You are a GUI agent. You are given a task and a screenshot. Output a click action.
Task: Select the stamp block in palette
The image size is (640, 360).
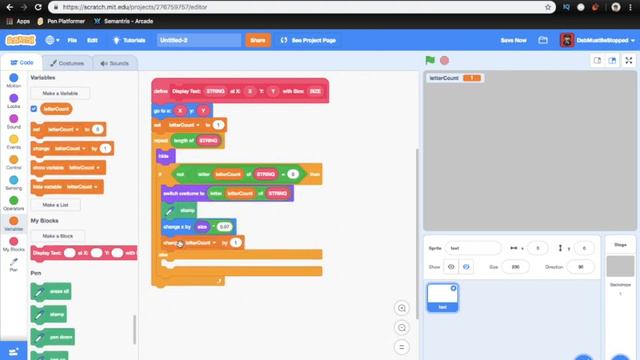coord(49,314)
